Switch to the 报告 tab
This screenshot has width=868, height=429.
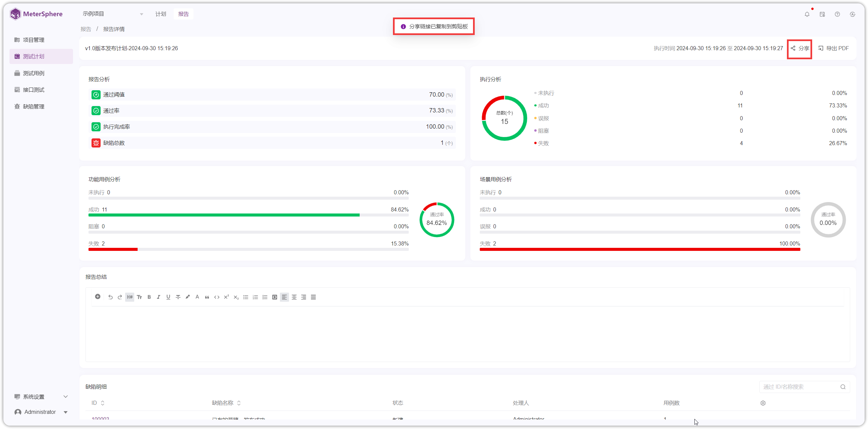point(183,14)
